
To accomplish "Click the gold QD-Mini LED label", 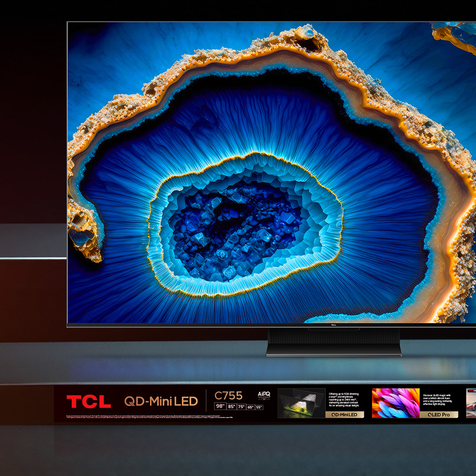I will point(345,415).
